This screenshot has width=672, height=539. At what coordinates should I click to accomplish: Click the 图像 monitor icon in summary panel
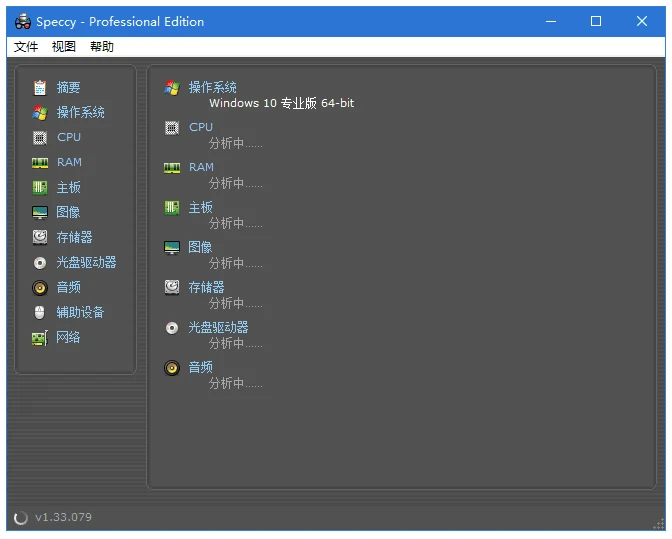pyautogui.click(x=172, y=248)
